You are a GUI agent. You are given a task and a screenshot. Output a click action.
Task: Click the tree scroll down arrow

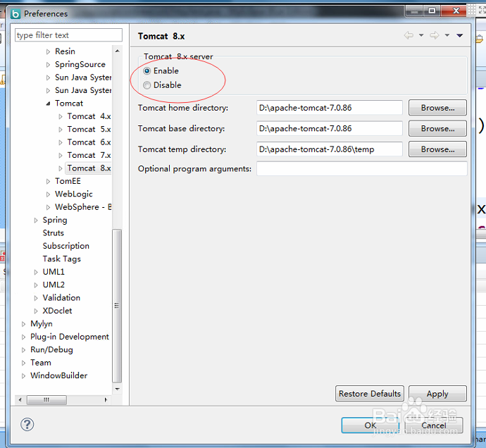(x=117, y=389)
